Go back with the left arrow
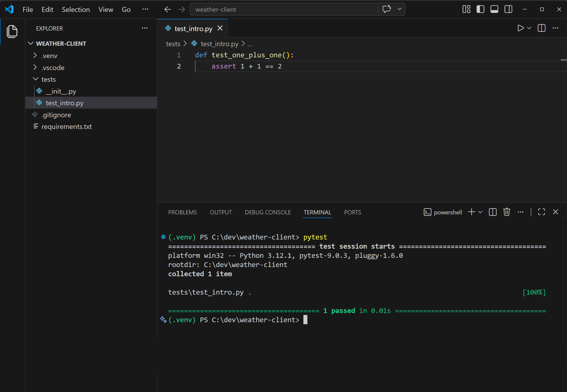567x392 pixels. point(168,9)
